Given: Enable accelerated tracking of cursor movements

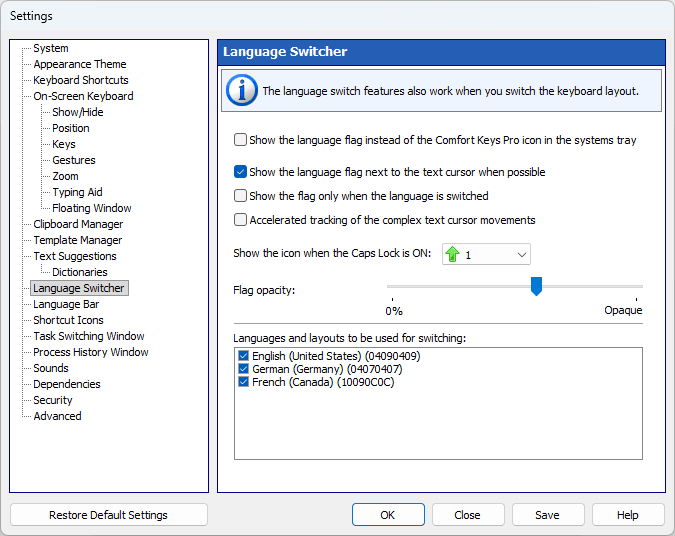Looking at the screenshot, I should pos(240,220).
